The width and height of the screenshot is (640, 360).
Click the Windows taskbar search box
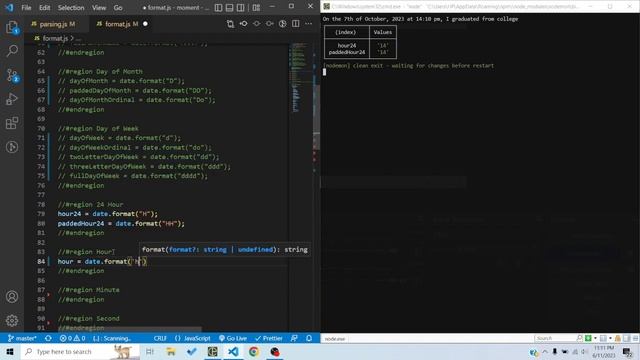tap(80, 351)
